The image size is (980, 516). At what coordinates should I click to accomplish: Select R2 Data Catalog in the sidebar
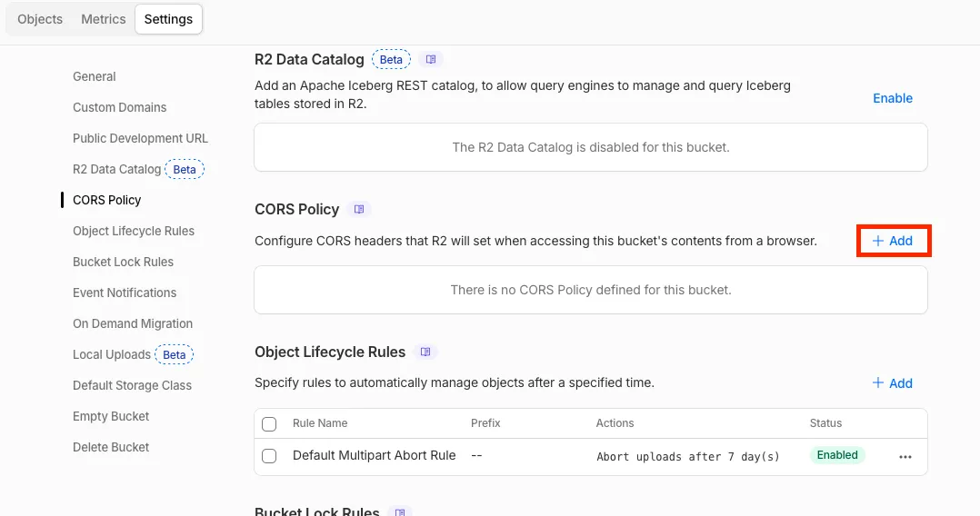pyautogui.click(x=117, y=169)
